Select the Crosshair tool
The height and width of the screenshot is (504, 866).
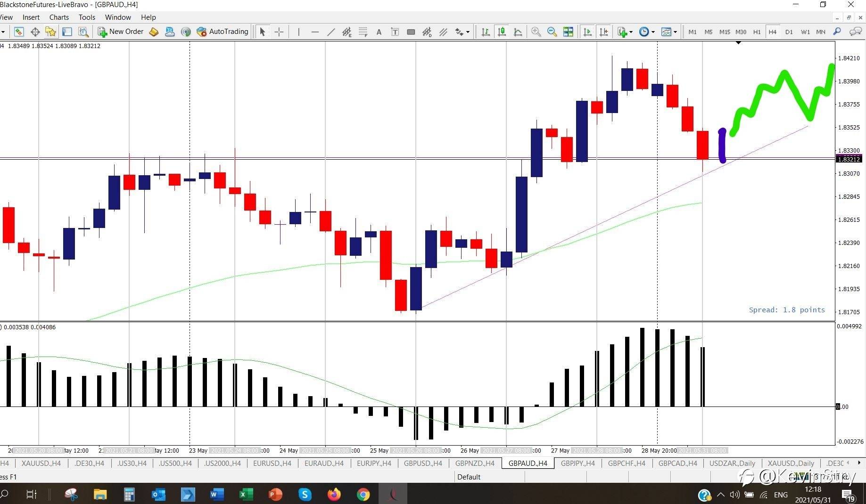[x=279, y=32]
